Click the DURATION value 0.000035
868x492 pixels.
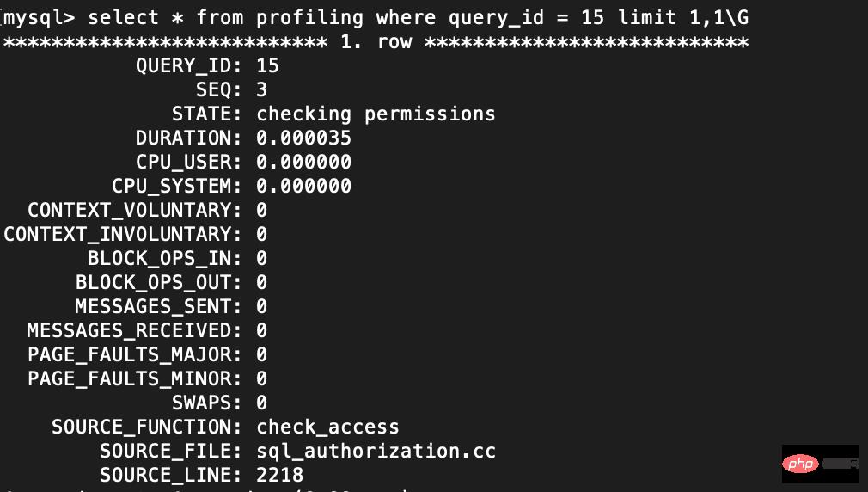pyautogui.click(x=303, y=138)
